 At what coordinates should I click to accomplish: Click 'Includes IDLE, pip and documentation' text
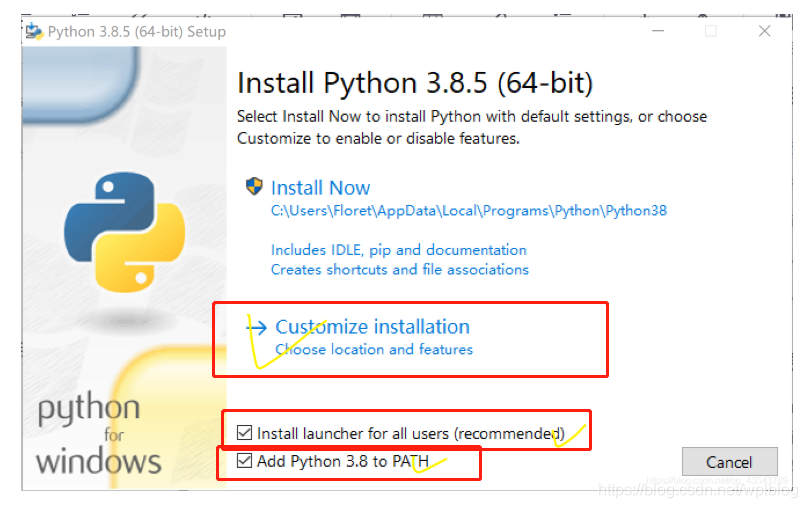tap(399, 250)
